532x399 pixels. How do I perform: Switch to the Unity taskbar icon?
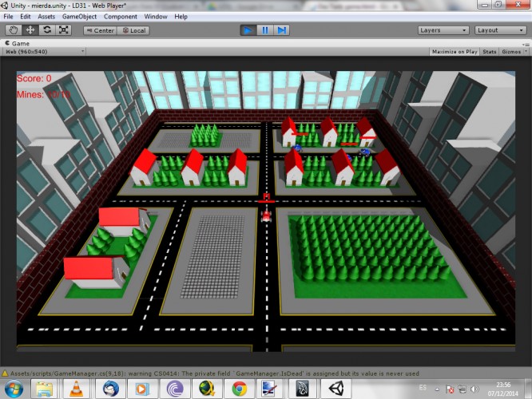(335, 389)
